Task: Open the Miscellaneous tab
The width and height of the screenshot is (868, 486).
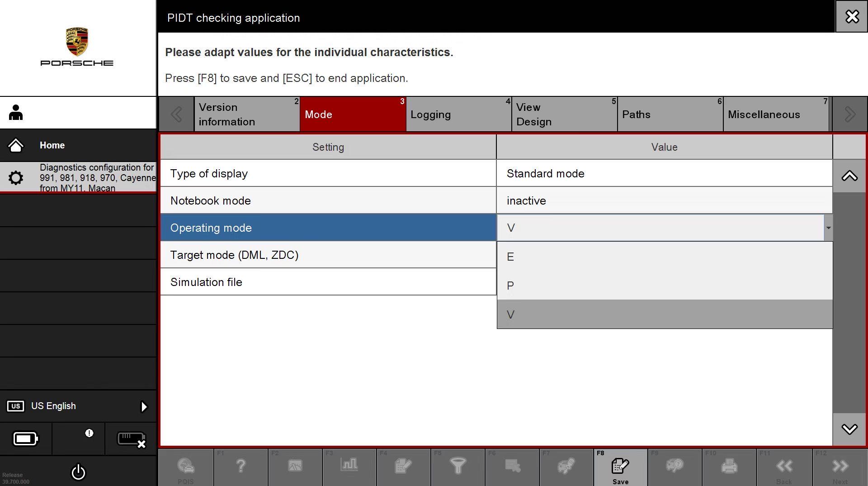Action: pos(776,114)
